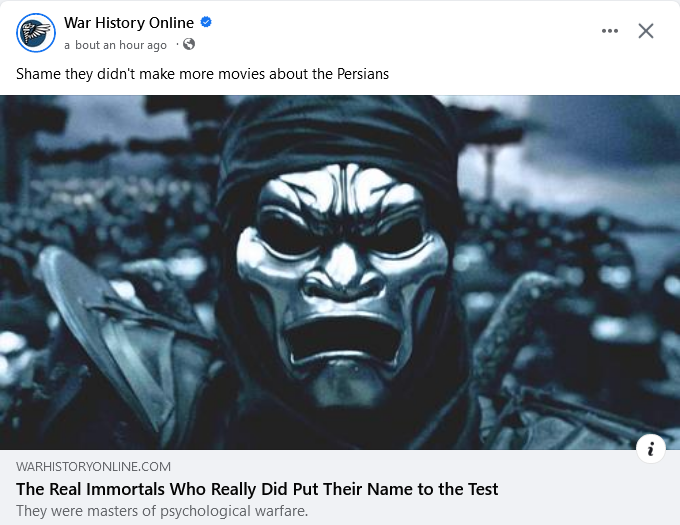680x525 pixels.
Task: Click the 'about an hour ago' timestamp
Action: click(x=116, y=45)
